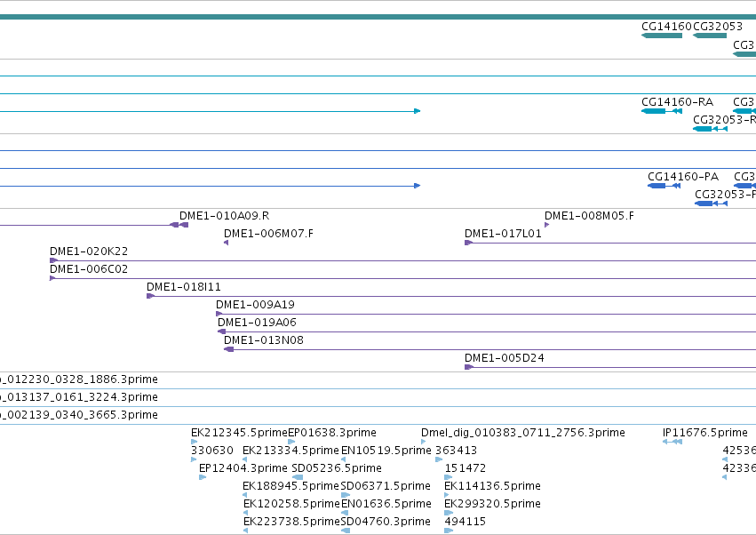Click the DME1-005D24 start arrow glyph

point(469,367)
